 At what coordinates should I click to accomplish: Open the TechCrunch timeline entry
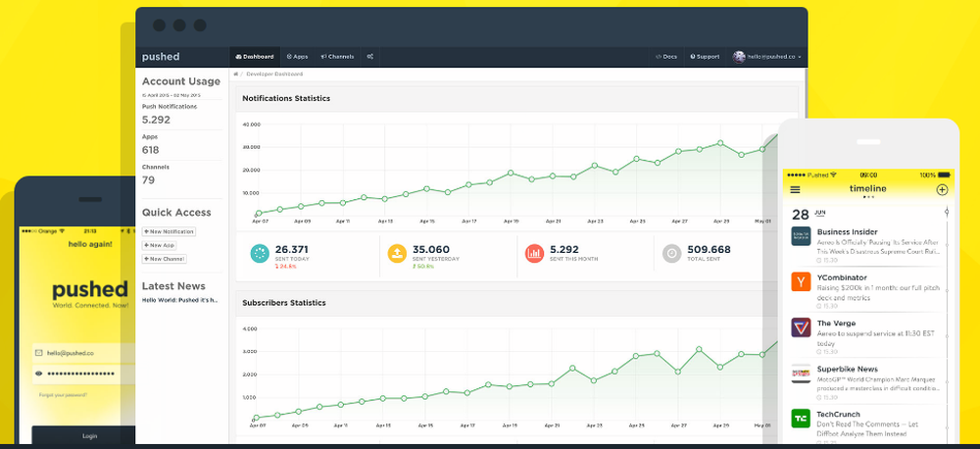[x=865, y=427]
